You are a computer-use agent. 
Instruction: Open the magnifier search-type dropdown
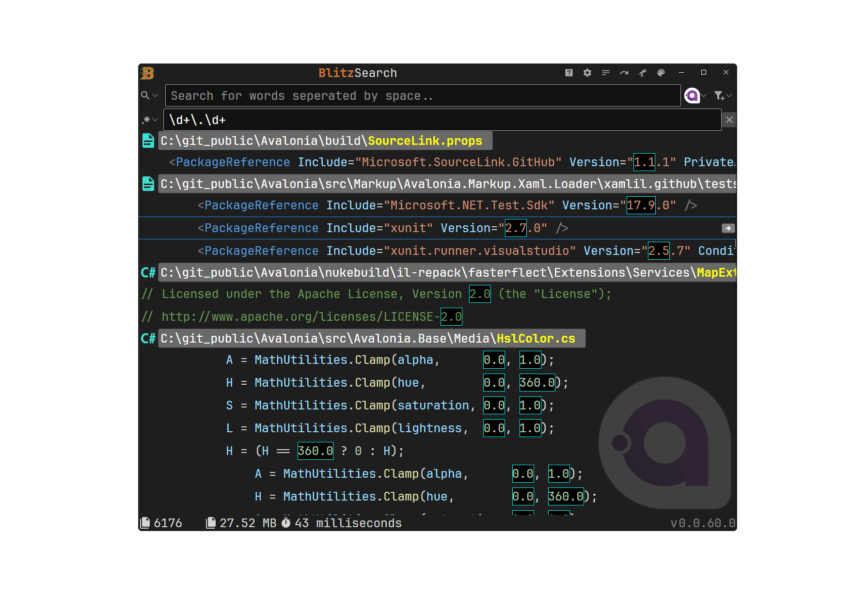point(149,95)
